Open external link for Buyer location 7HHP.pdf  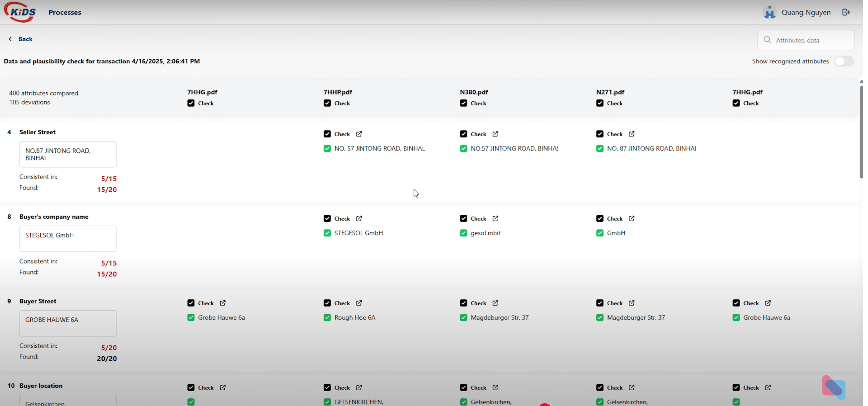click(x=359, y=387)
